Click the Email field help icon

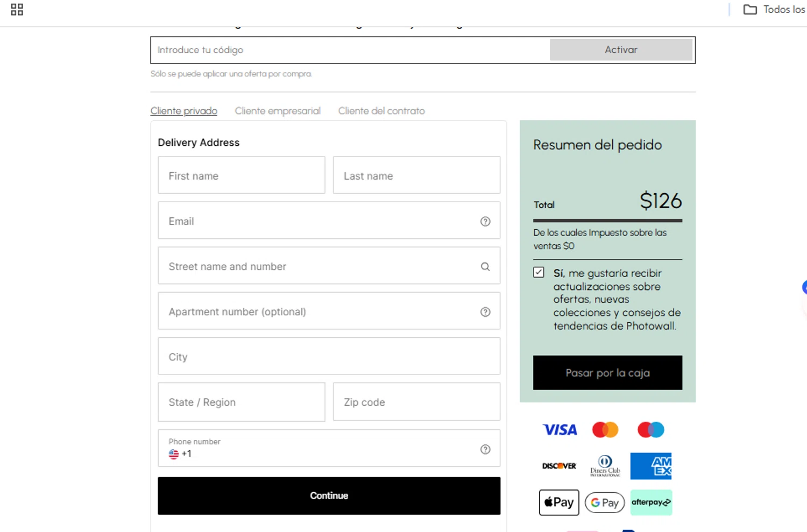pyautogui.click(x=485, y=221)
